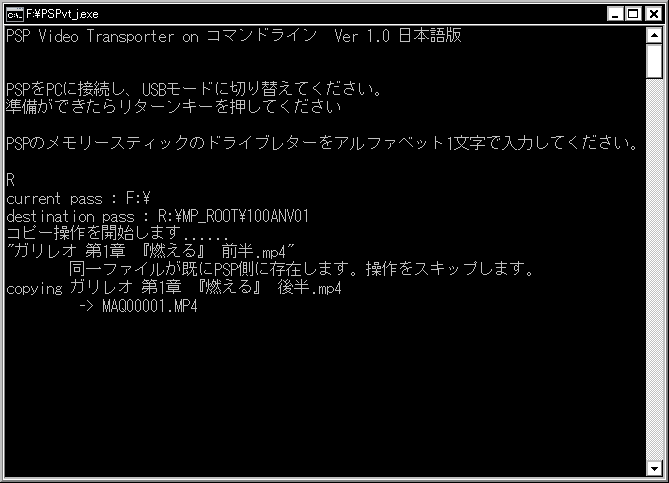Click the copying 後半.mp4 line

[174, 288]
